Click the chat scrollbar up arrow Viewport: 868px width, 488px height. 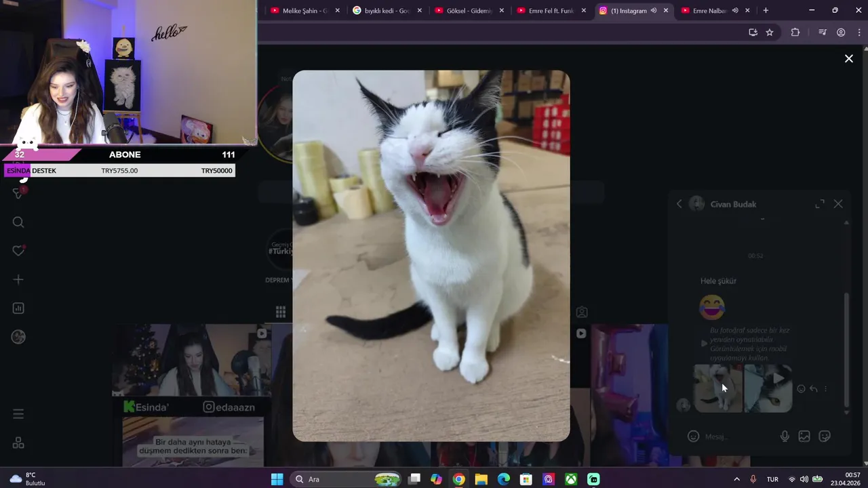[x=846, y=222]
